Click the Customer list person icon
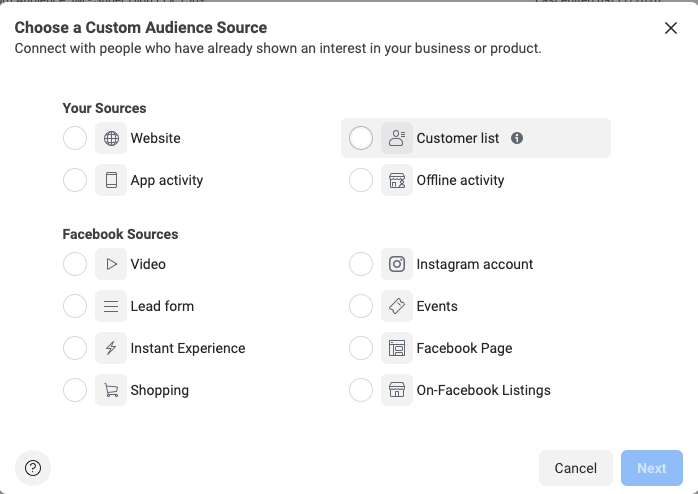The height and width of the screenshot is (494, 698). (397, 138)
